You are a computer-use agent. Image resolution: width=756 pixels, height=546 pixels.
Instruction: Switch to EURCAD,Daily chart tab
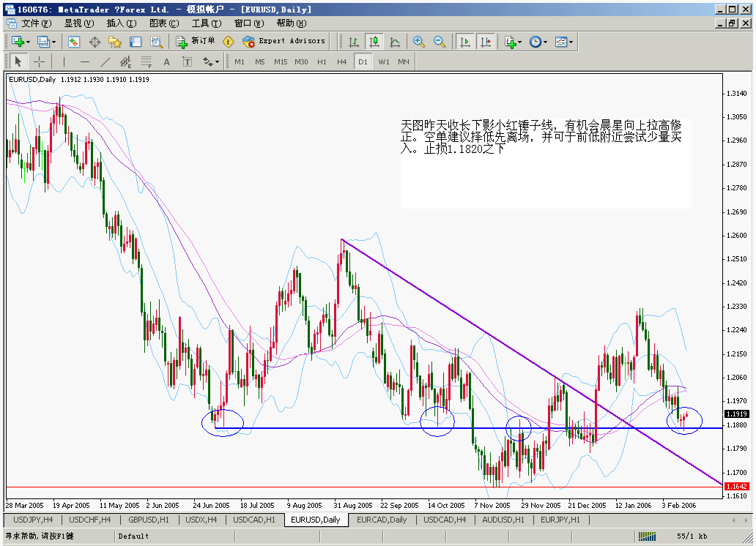[382, 520]
